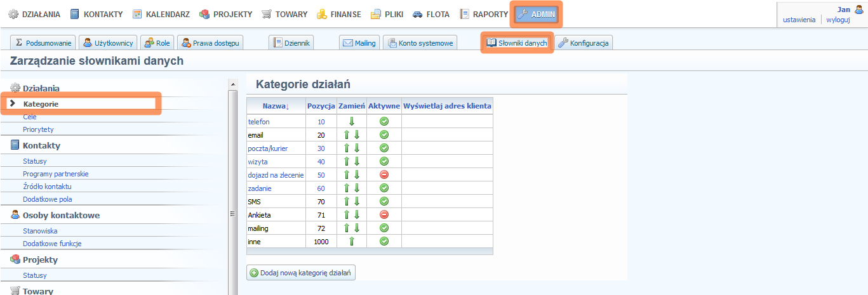This screenshot has height=295, width=868.
Task: Click the wyloguj link
Action: (x=838, y=20)
